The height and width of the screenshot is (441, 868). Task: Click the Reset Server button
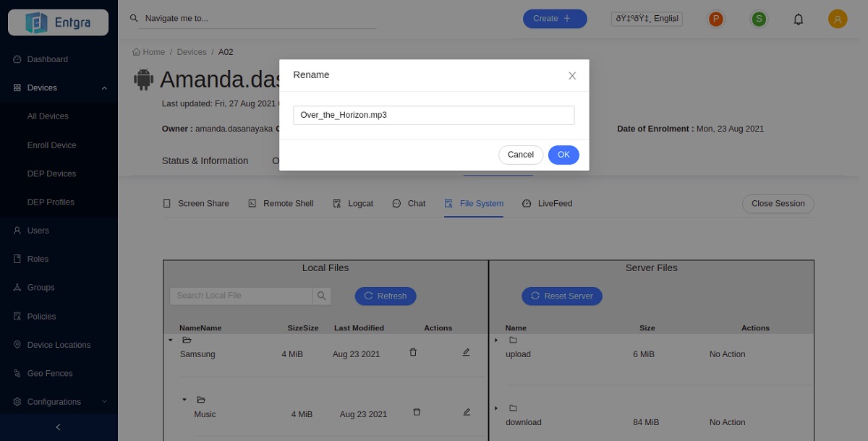[562, 296]
